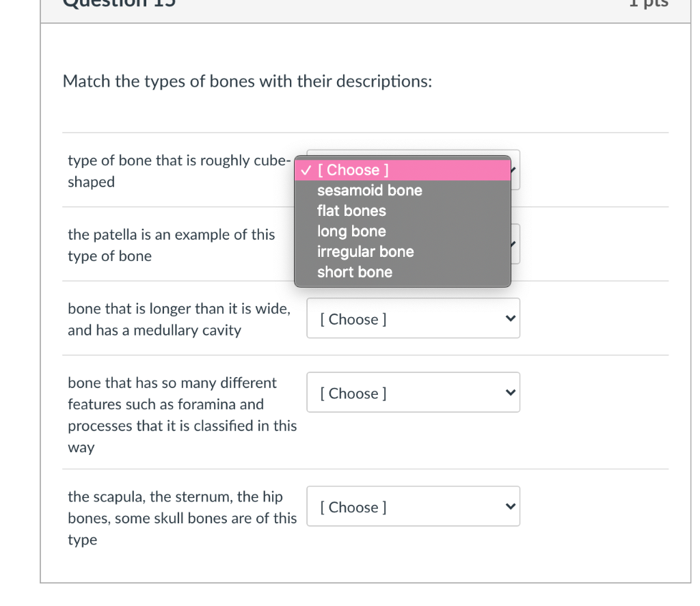Select 'irregular bone' from the open dropdown
This screenshot has width=700, height=606.
pos(365,251)
